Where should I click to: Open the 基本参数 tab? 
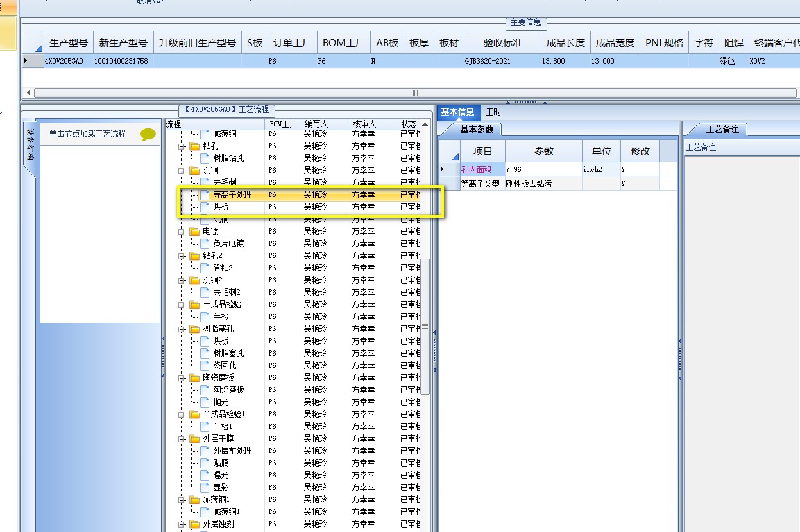[477, 129]
